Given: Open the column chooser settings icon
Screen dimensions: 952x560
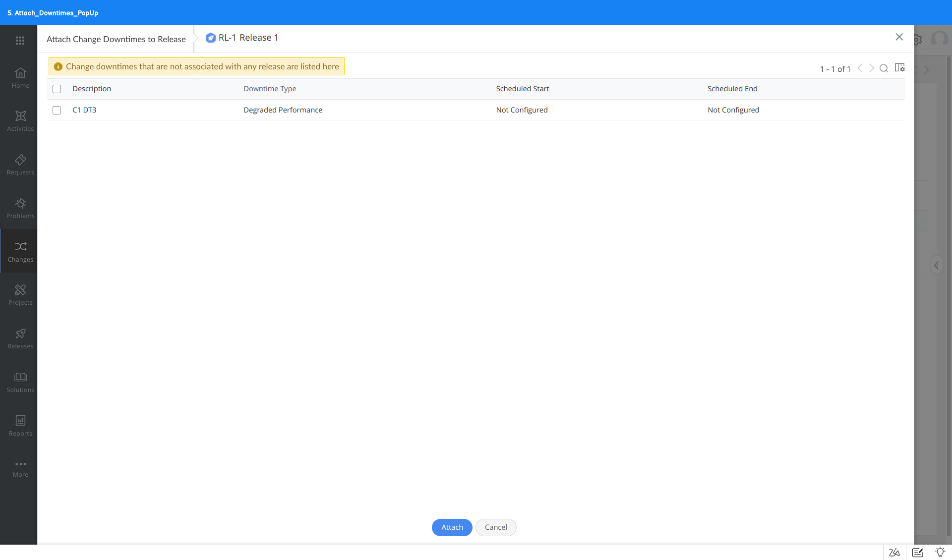Looking at the screenshot, I should (x=899, y=67).
